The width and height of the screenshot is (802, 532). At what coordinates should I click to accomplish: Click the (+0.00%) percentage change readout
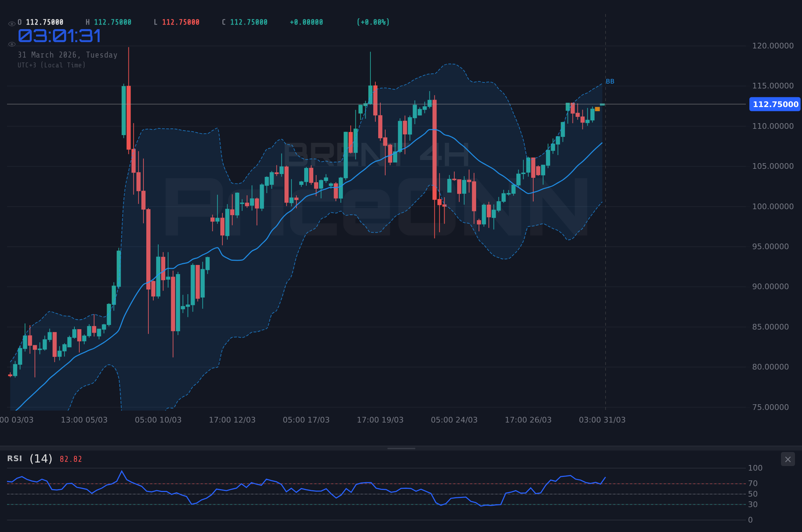[x=373, y=22]
